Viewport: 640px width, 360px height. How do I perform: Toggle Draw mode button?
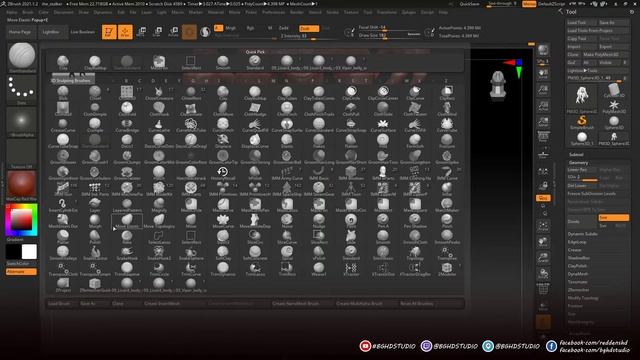point(125,32)
